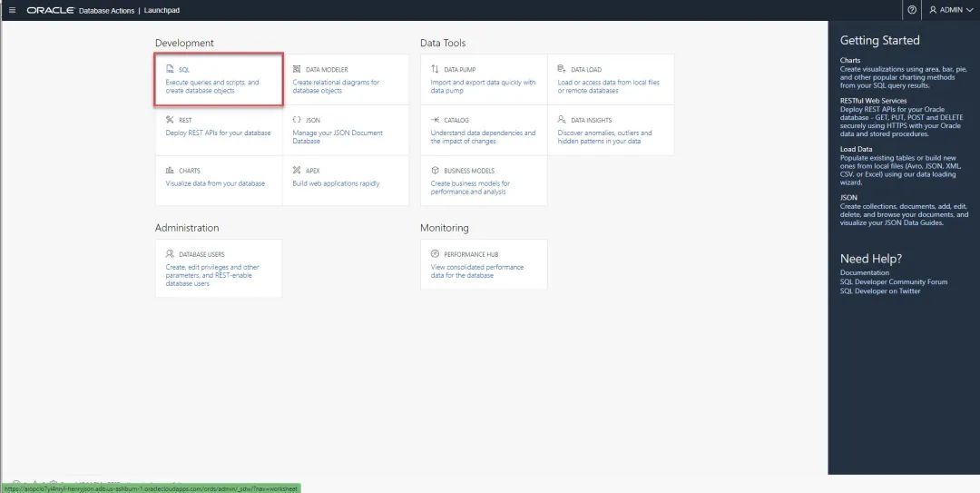Click the Documentation help link
Viewport: 980px width, 493px height.
click(x=865, y=272)
